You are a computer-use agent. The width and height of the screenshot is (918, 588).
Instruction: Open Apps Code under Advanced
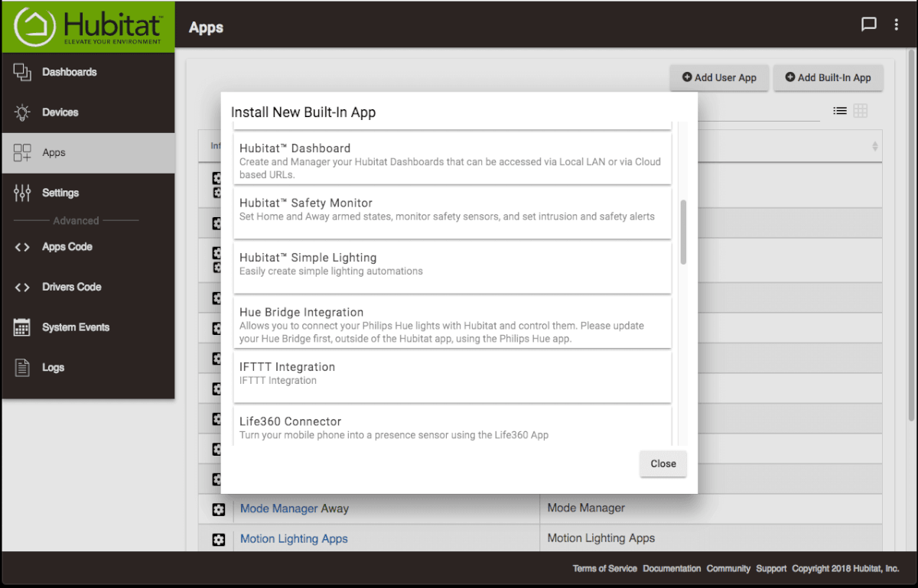tap(87, 247)
